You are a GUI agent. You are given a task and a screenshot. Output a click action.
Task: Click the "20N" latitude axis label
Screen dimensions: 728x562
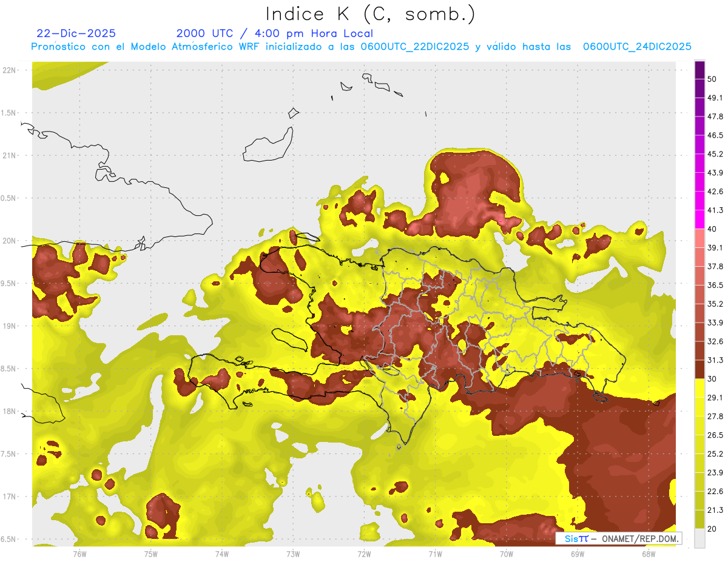pyautogui.click(x=9, y=241)
